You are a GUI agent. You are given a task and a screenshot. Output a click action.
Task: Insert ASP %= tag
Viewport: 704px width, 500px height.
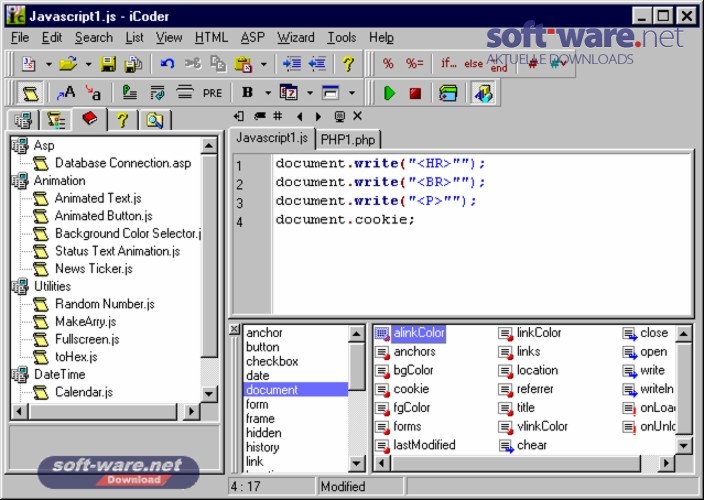pos(414,64)
